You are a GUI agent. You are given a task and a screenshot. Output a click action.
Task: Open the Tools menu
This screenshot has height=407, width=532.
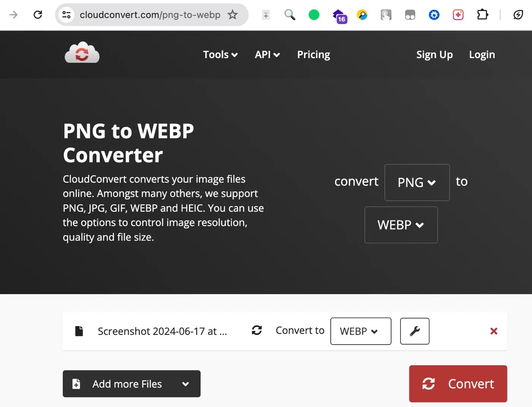[x=220, y=54]
